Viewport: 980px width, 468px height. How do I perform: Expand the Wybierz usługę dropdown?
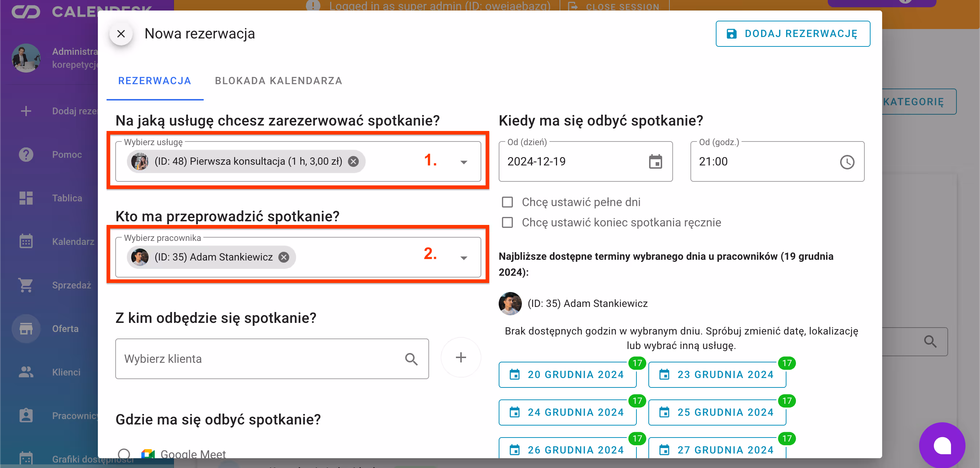tap(464, 161)
